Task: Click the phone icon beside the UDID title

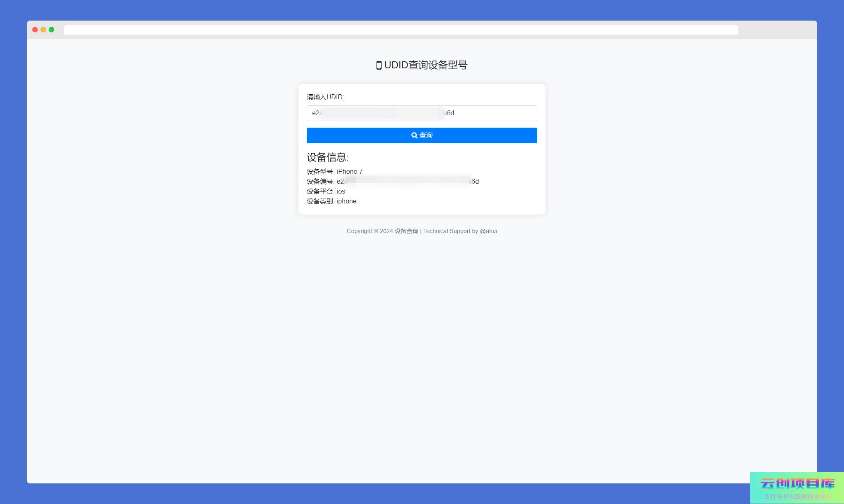Action: (379, 65)
